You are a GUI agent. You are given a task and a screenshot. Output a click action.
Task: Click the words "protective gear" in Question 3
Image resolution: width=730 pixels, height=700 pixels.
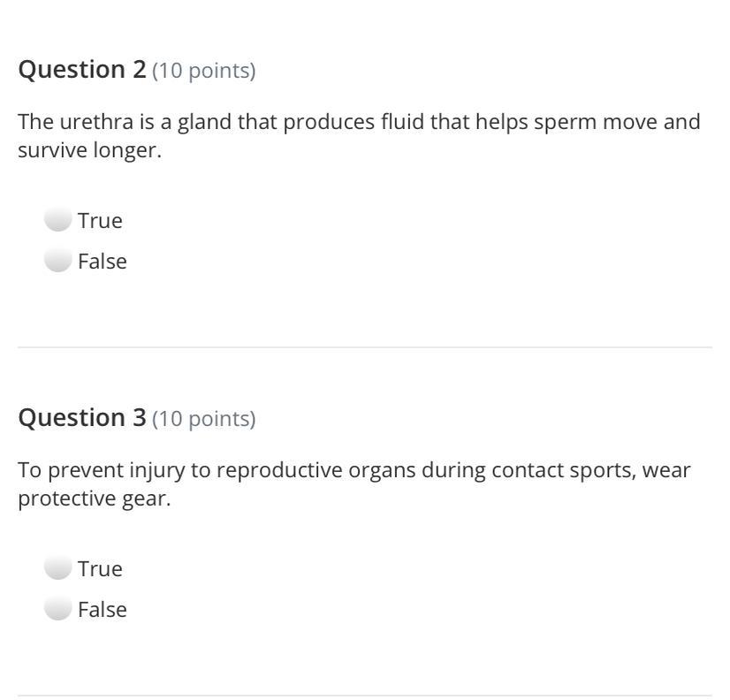[x=93, y=498]
